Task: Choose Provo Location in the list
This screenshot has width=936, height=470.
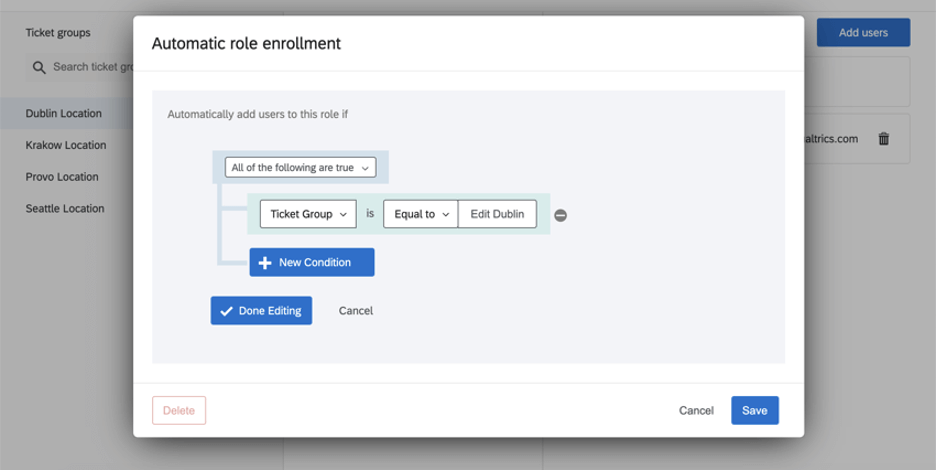Action: pyautogui.click(x=62, y=177)
